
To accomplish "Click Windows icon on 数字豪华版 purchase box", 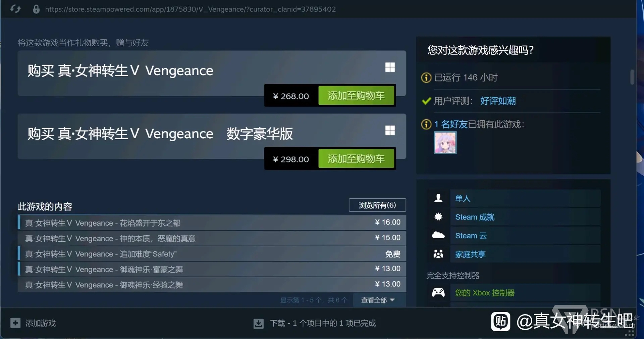I will coord(390,130).
